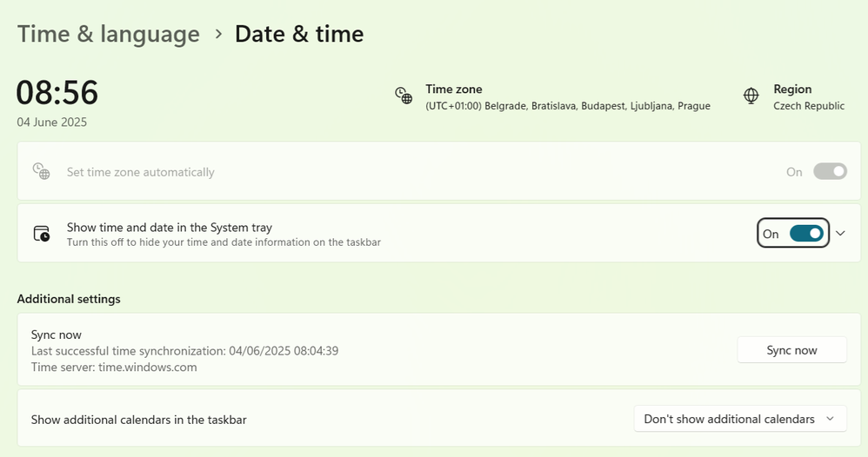Click the automatic time zone icon
This screenshot has width=868, height=457.
pos(41,171)
